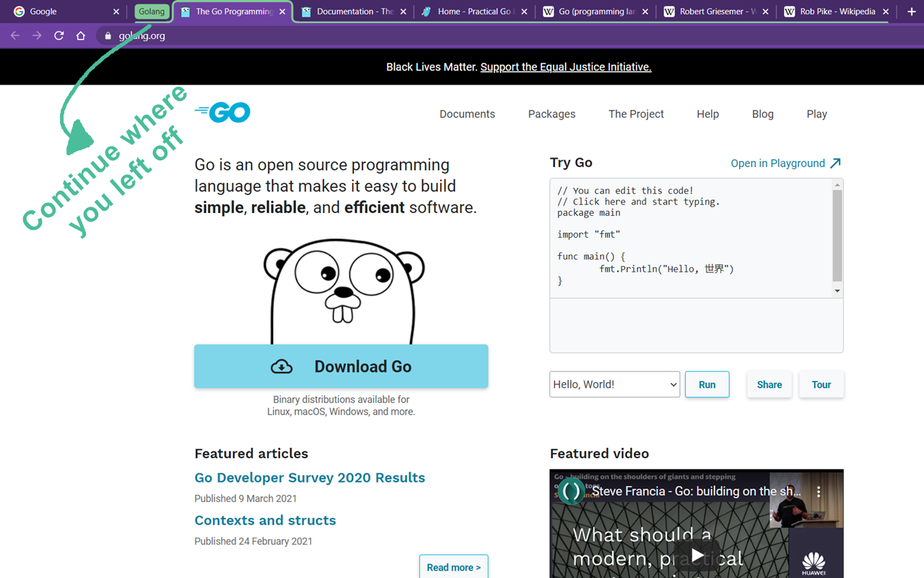Click Support the Equal Justice Initiative link
The height and width of the screenshot is (578, 924).
pos(566,66)
